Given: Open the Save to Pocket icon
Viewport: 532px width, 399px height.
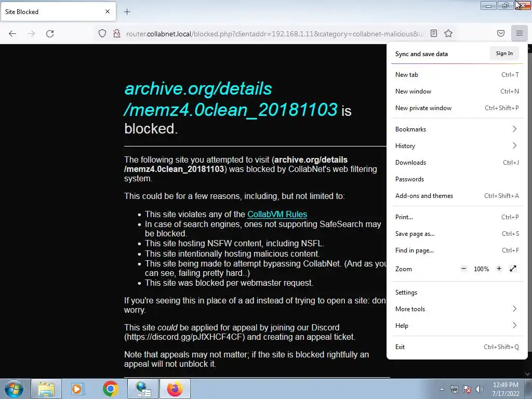Looking at the screenshot, I should coord(501,33).
